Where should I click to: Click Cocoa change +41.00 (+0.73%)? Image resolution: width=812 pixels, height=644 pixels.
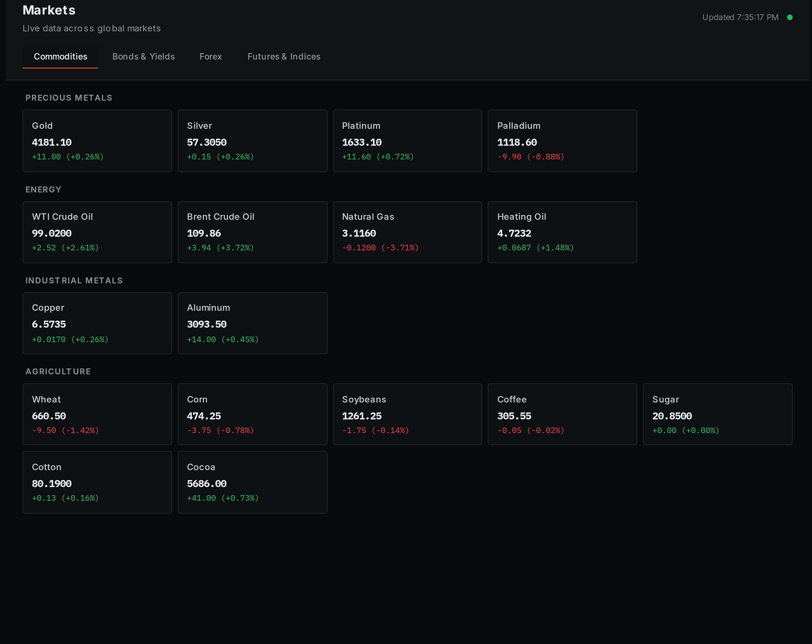[x=223, y=498]
